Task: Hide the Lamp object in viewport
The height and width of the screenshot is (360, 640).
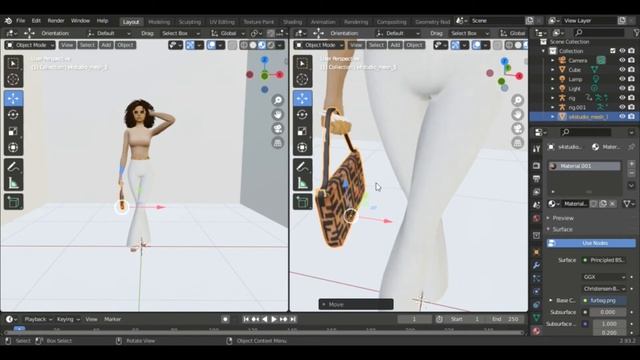Action: 622,79
